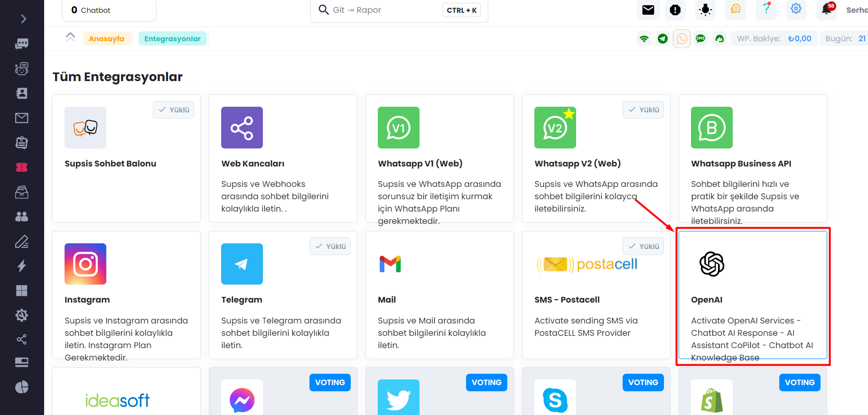Select the Whatsapp V2 (Web) icon
This screenshot has height=415, width=868.
coord(555,128)
